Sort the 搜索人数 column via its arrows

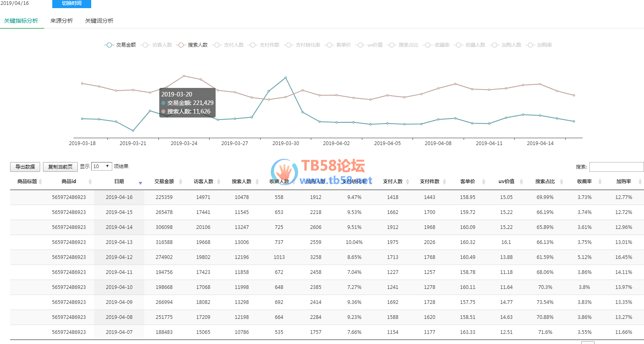257,182
